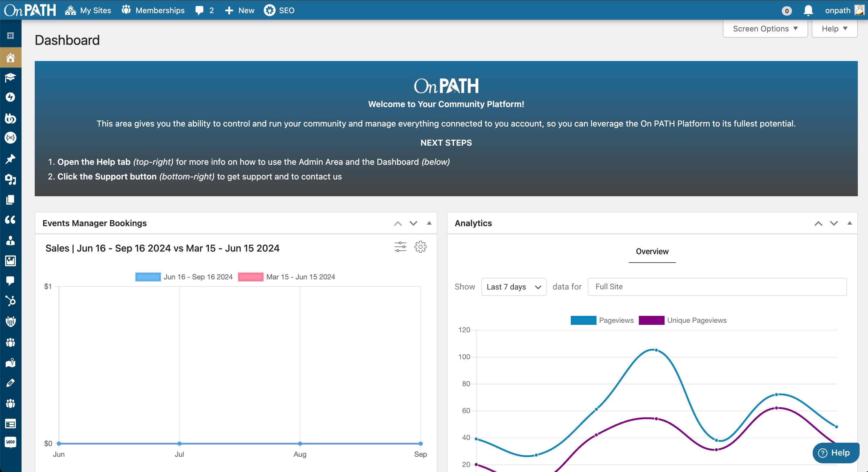Open the graduation cap courses icon
The width and height of the screenshot is (868, 472).
coord(10,78)
